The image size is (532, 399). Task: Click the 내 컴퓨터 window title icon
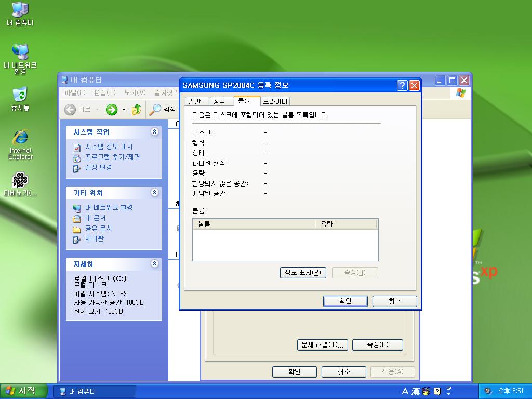coord(65,80)
